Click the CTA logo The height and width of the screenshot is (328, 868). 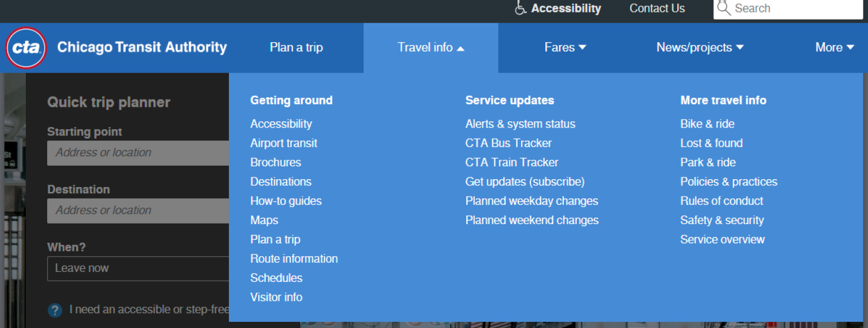[x=25, y=48]
